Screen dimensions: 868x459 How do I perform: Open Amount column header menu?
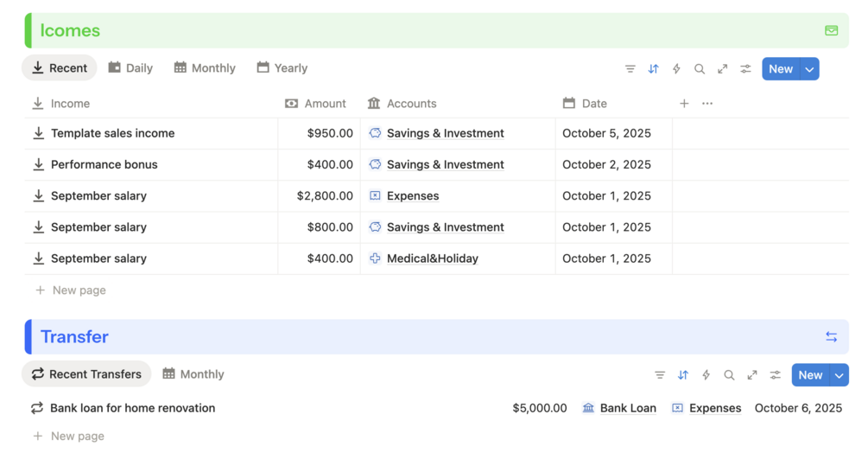coord(316,104)
